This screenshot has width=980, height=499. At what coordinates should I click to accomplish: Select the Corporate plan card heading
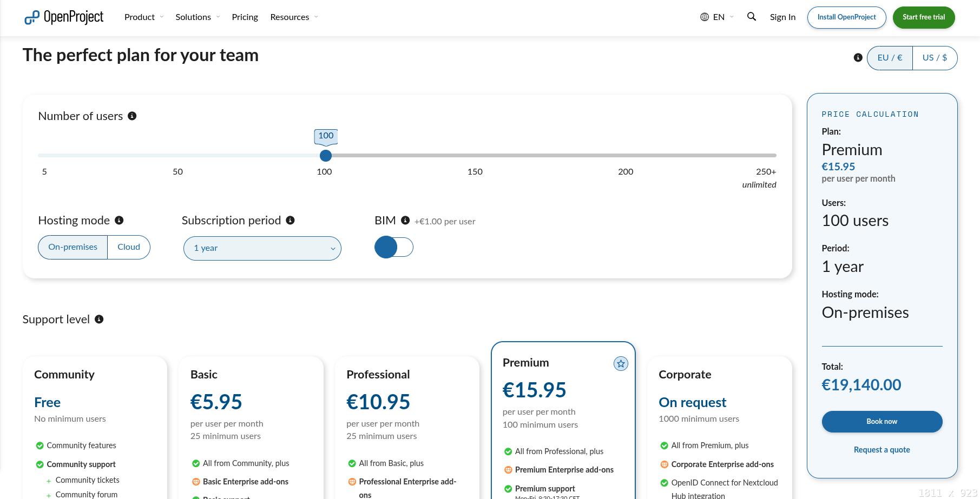(685, 375)
